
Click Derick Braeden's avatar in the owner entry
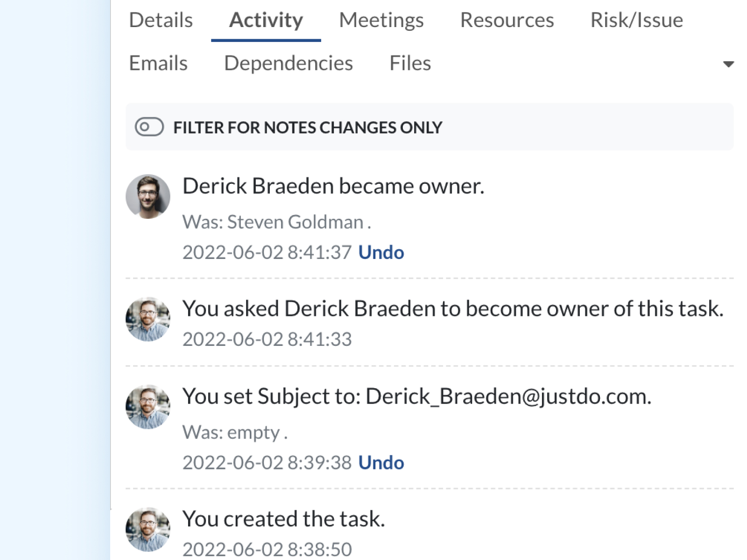148,196
